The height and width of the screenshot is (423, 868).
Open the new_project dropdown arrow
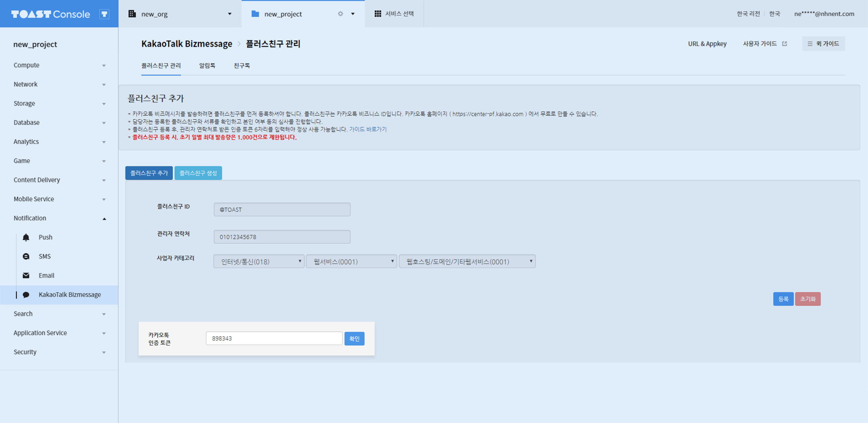(353, 14)
